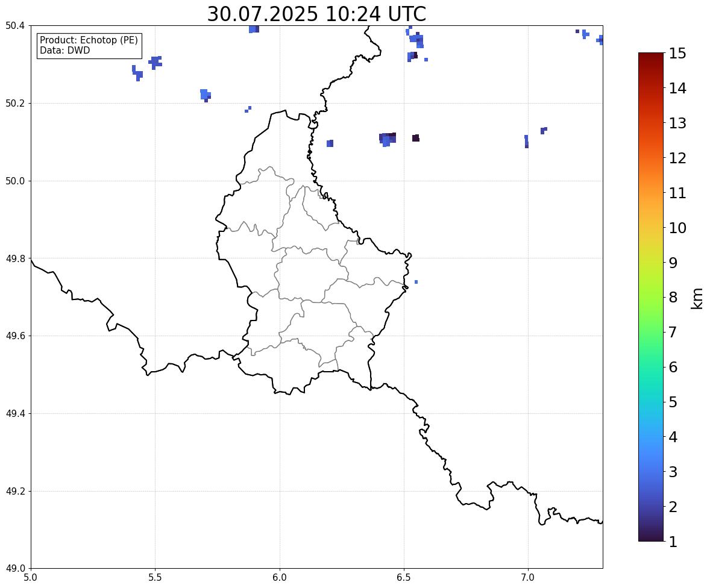This screenshot has width=710, height=588.
Task: Click the echo cell near 7.07°E, 50.13°N
Action: click(x=544, y=130)
